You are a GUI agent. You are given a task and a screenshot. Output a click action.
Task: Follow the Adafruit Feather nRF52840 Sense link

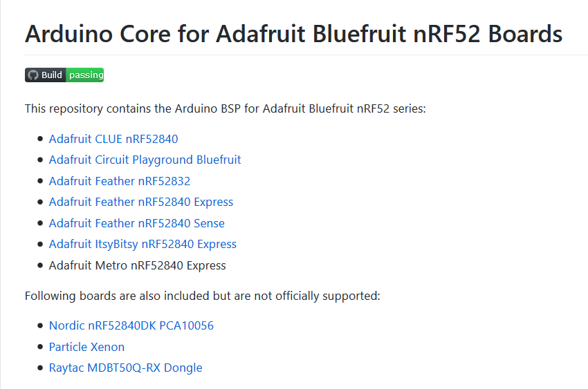pos(136,223)
